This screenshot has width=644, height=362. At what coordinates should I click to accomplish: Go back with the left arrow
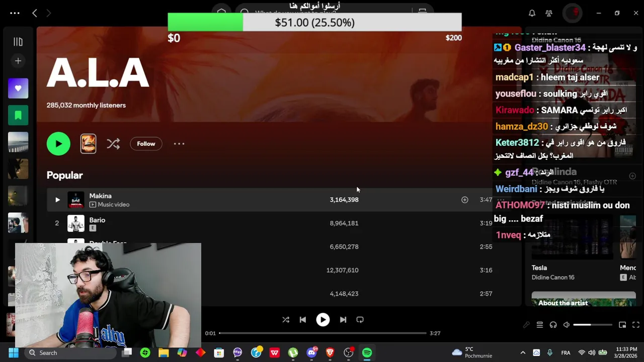(35, 13)
